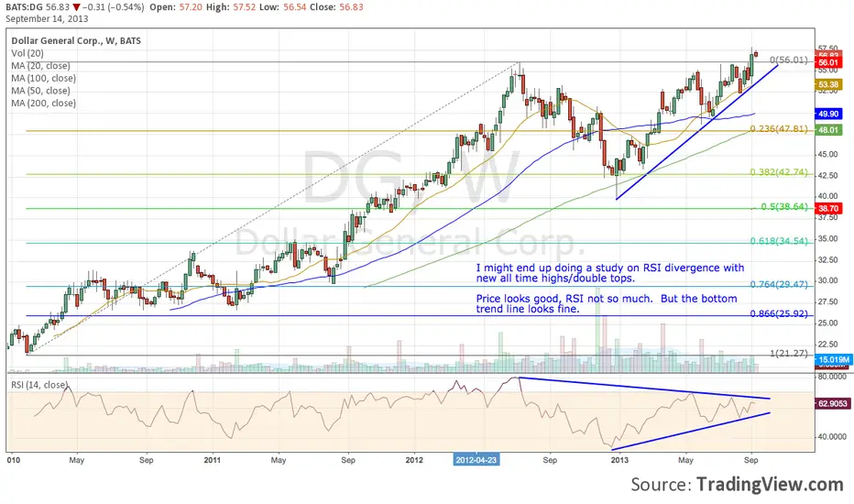Click the gold 53.38 price tag

point(828,84)
